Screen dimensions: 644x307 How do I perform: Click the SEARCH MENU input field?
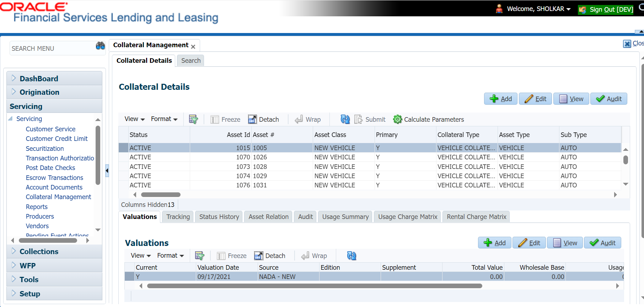(53, 48)
